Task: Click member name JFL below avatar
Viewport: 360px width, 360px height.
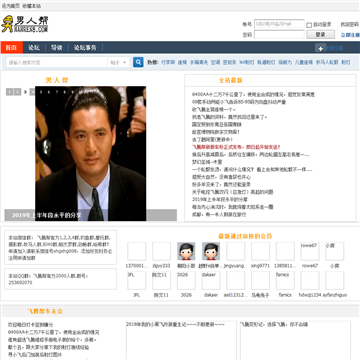Action: [137, 295]
